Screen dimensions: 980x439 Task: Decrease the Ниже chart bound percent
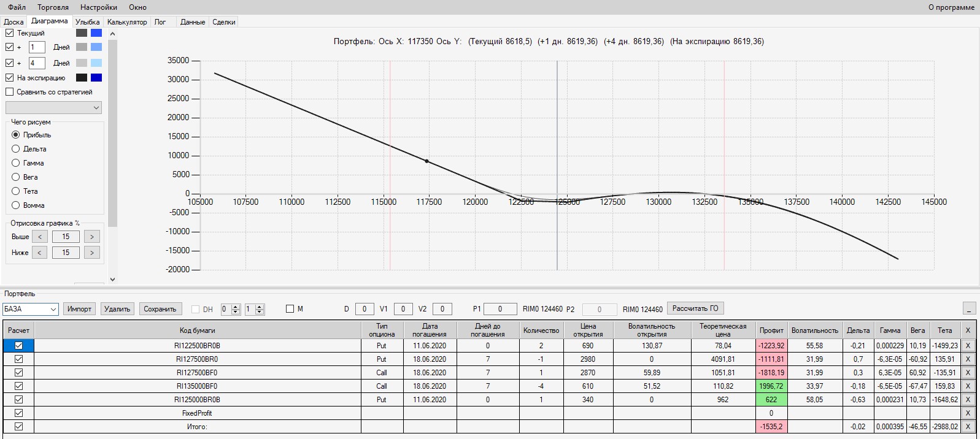(x=40, y=253)
